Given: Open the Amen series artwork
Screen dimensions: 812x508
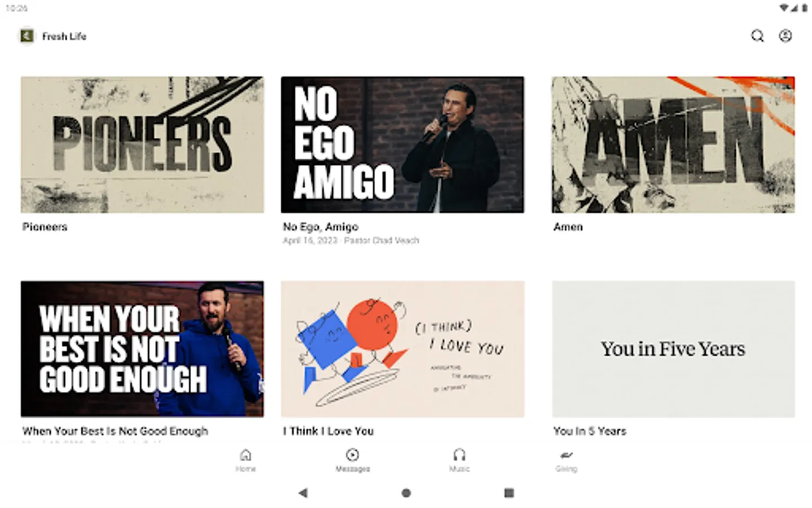Looking at the screenshot, I should tap(673, 144).
